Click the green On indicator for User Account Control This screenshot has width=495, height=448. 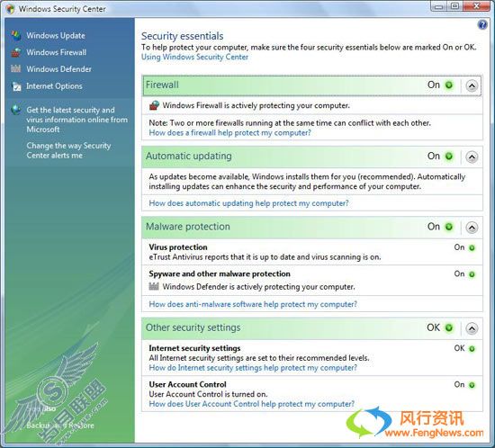click(472, 385)
